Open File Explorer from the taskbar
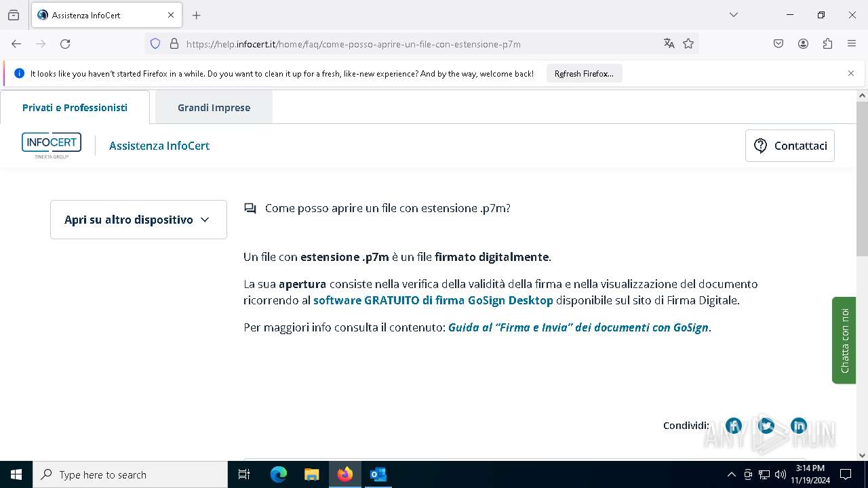Image resolution: width=868 pixels, height=488 pixels. (311, 474)
